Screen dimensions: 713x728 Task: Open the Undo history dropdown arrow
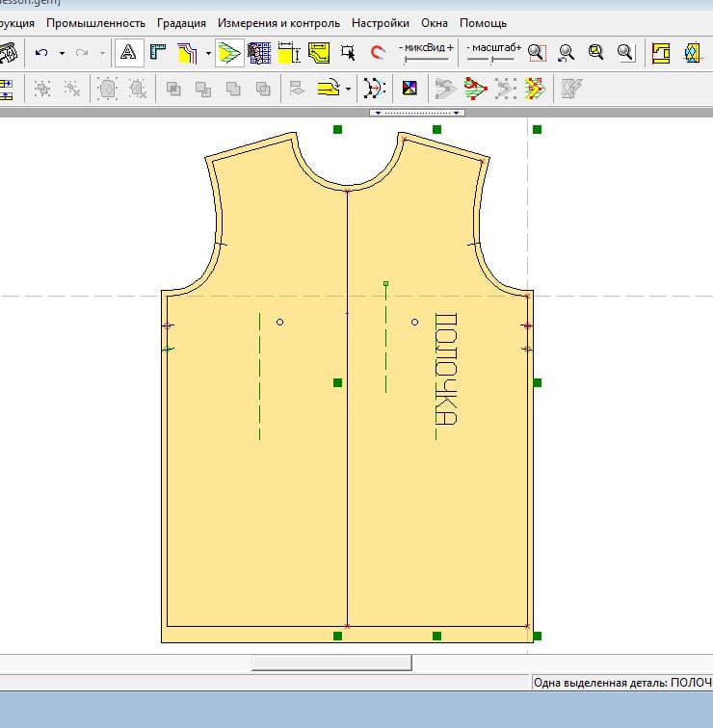point(62,53)
